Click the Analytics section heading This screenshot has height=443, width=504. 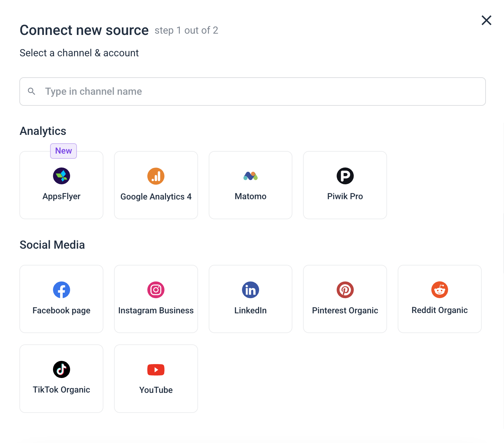click(43, 131)
